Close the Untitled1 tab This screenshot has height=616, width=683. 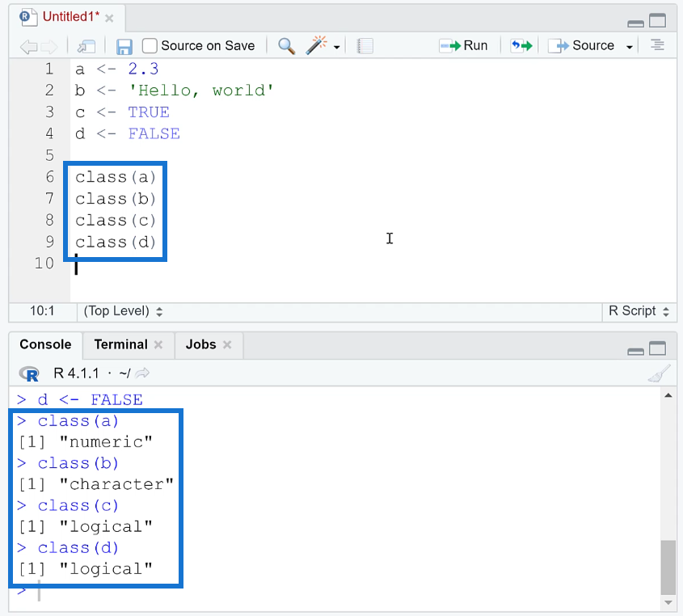coord(109,19)
